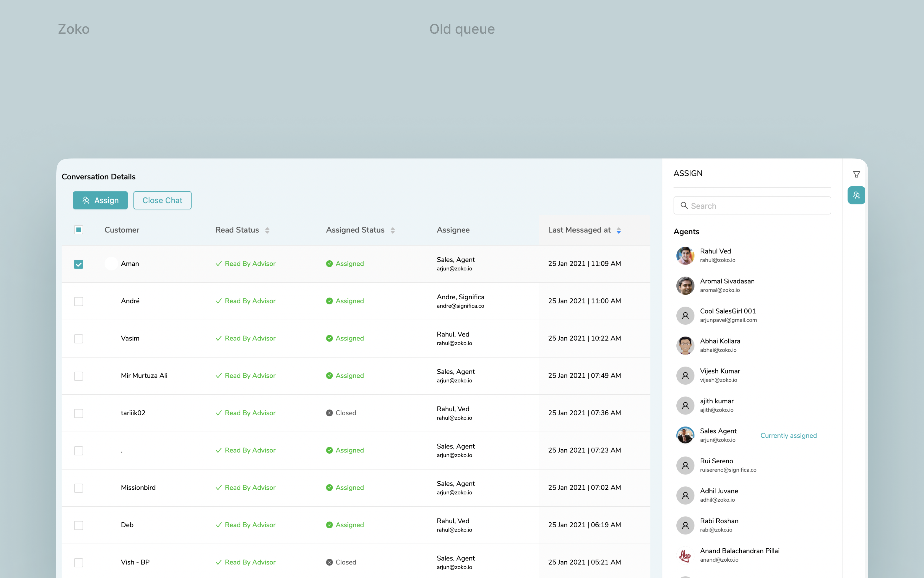Click agent name Adhil Juvane

click(719, 491)
